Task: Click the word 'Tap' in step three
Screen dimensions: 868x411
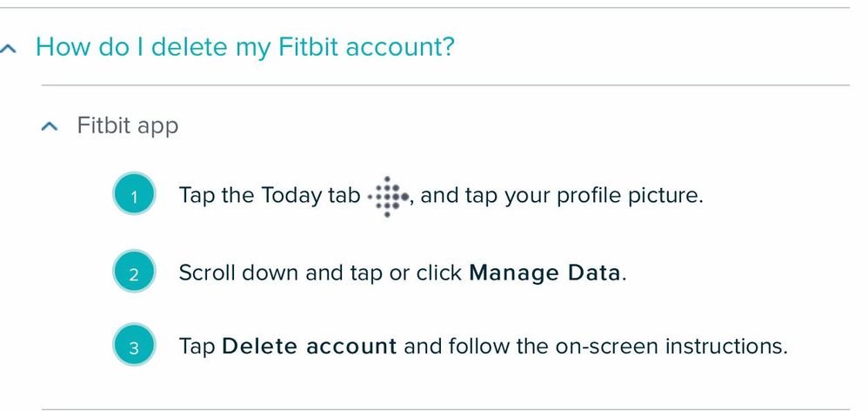Action: (197, 347)
